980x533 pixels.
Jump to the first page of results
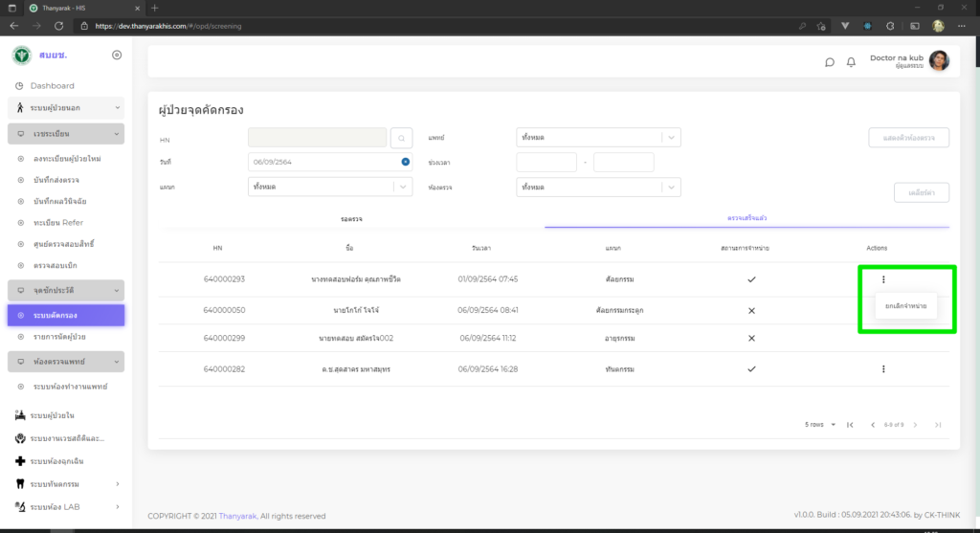[x=850, y=424]
